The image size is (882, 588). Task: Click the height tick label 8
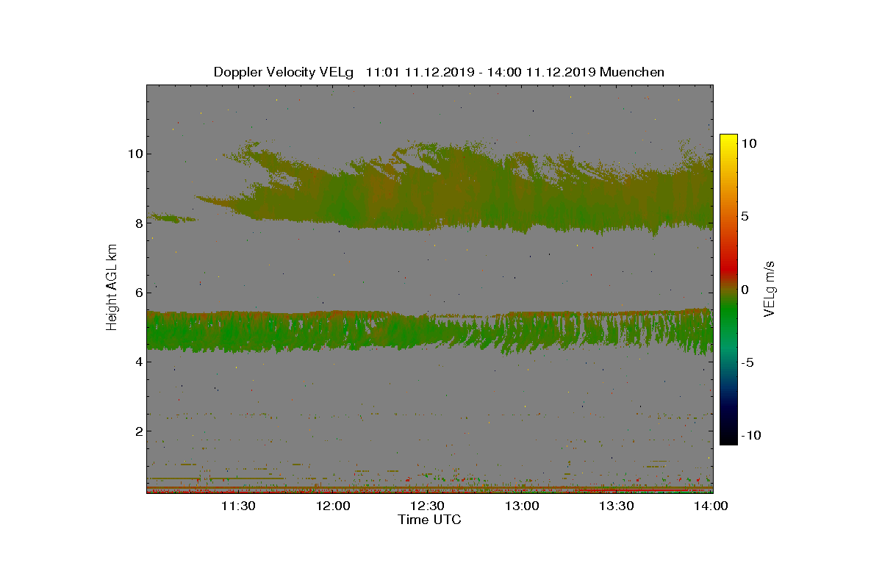click(x=138, y=223)
